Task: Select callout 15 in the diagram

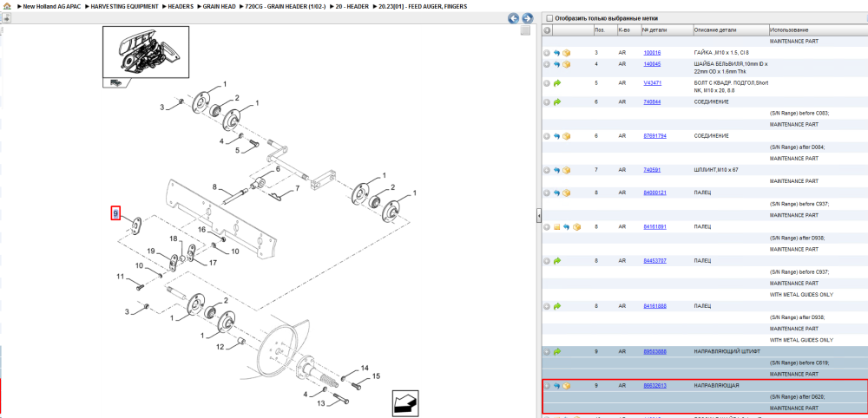Action: click(x=376, y=376)
